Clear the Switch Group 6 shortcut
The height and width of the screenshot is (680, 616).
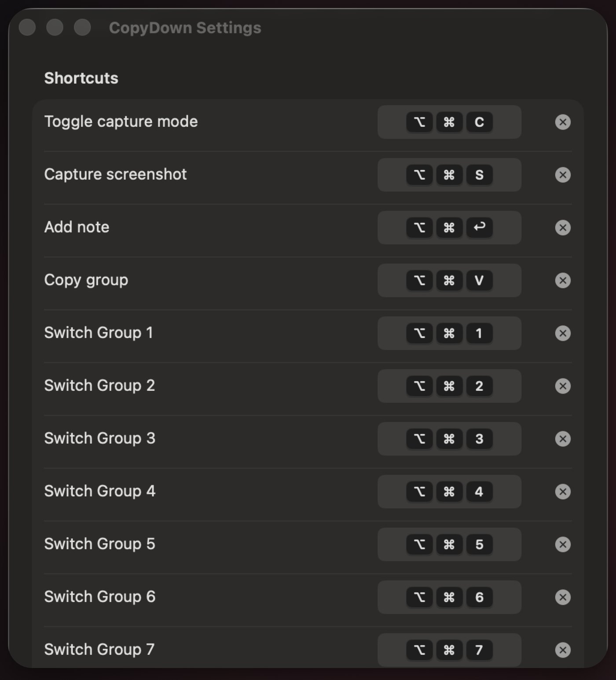pyautogui.click(x=563, y=597)
